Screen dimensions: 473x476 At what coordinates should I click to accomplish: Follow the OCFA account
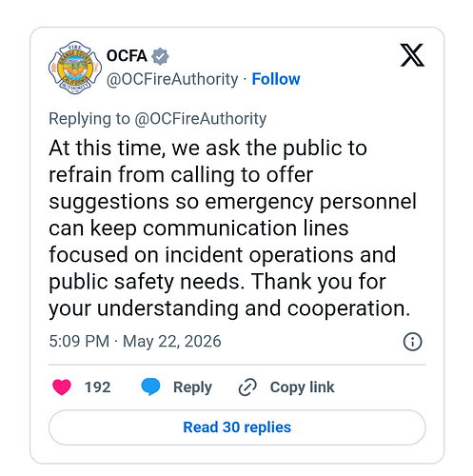tap(276, 79)
